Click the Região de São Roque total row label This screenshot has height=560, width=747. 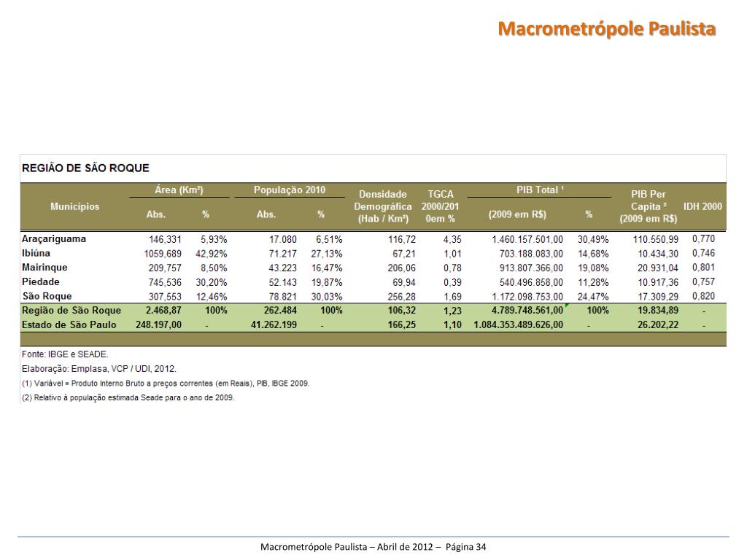point(71,311)
